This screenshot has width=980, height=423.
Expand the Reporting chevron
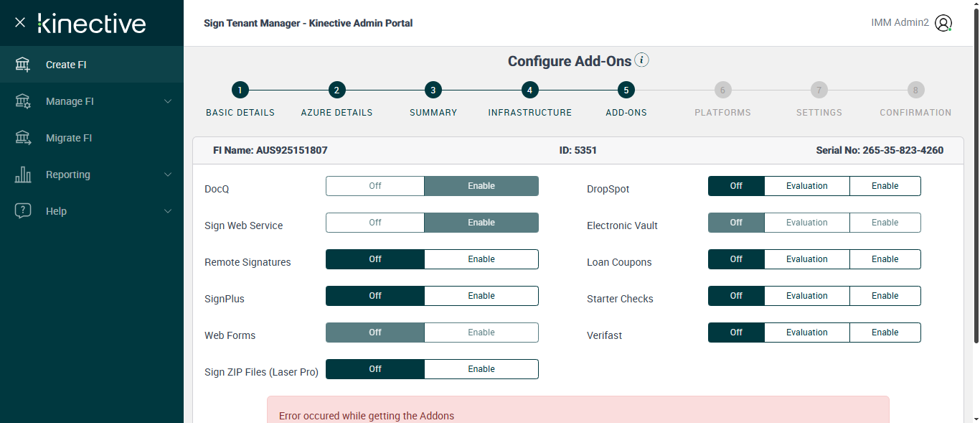click(x=168, y=175)
